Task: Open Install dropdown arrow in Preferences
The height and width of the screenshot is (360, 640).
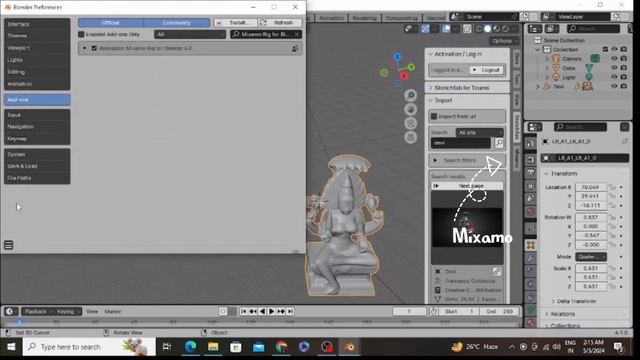Action: point(219,23)
